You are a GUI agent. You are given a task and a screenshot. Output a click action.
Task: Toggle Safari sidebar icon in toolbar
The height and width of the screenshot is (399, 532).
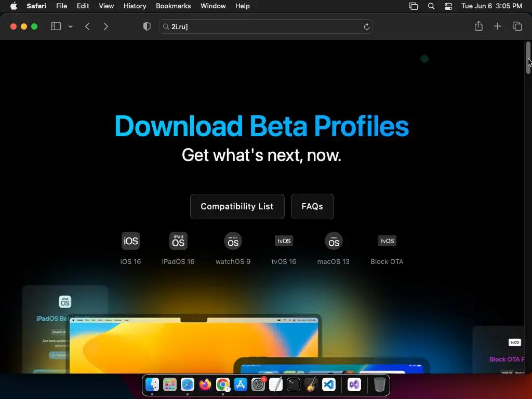(56, 26)
